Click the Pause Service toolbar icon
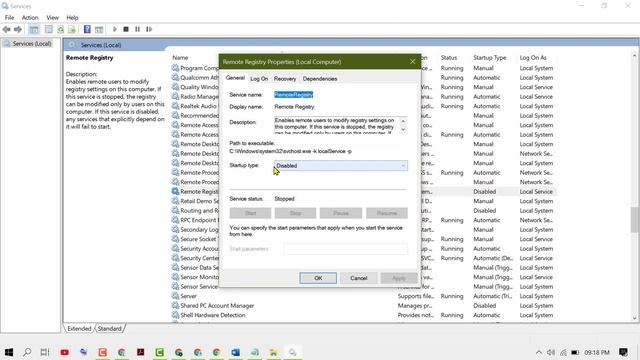 tap(138, 29)
